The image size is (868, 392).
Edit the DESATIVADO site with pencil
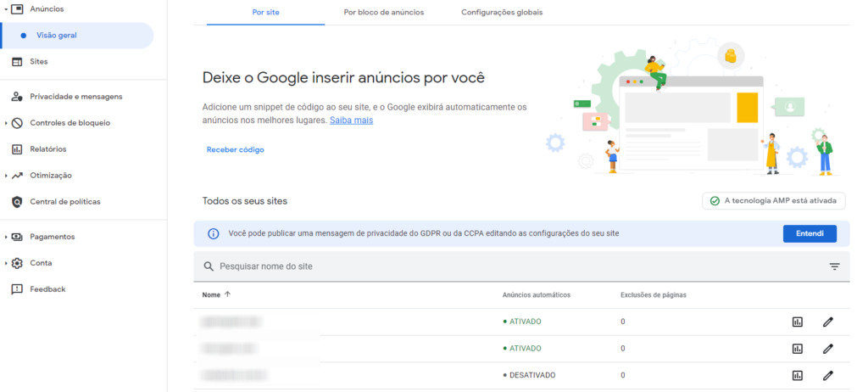828,375
